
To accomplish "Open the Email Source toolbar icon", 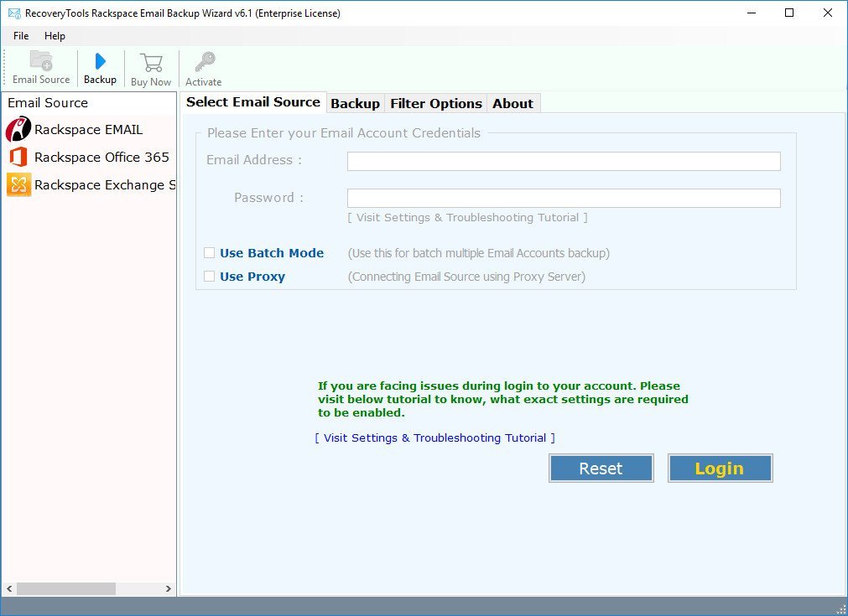I will pos(40,67).
